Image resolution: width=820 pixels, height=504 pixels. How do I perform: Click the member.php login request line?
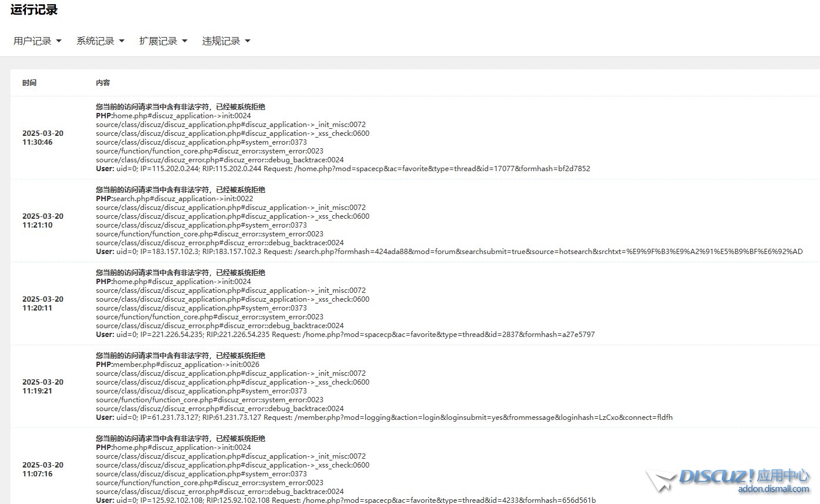coord(384,418)
